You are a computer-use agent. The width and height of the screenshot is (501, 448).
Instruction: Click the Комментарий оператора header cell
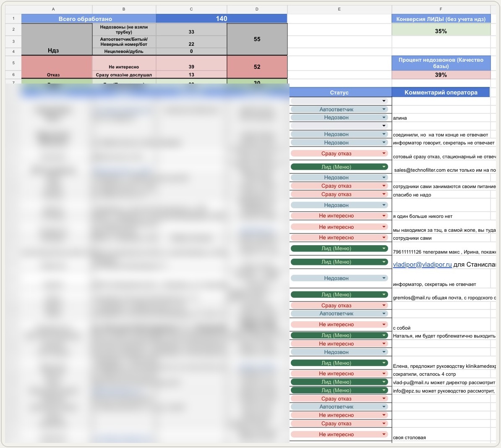[441, 92]
